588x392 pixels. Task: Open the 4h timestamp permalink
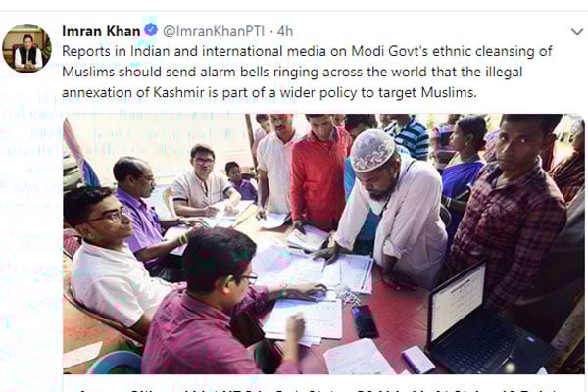[285, 31]
